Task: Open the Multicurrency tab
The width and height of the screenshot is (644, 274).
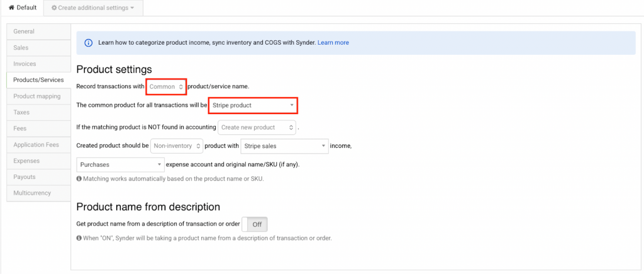Action: pos(32,193)
